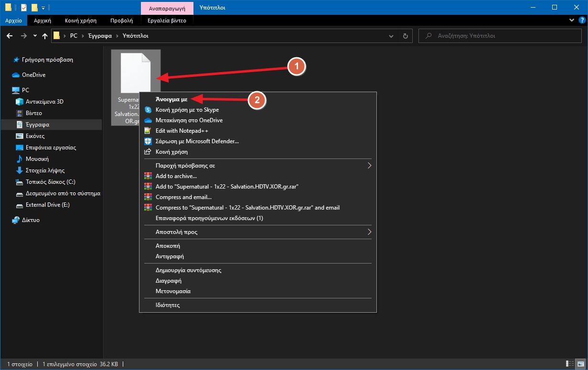588x370 pixels.
Task: Click the Back navigation arrow
Action: tap(10, 36)
